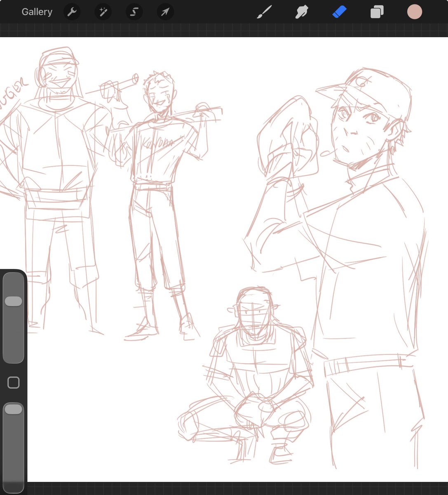Open the Adjustments magic wand menu
This screenshot has height=495, width=448.
point(103,12)
